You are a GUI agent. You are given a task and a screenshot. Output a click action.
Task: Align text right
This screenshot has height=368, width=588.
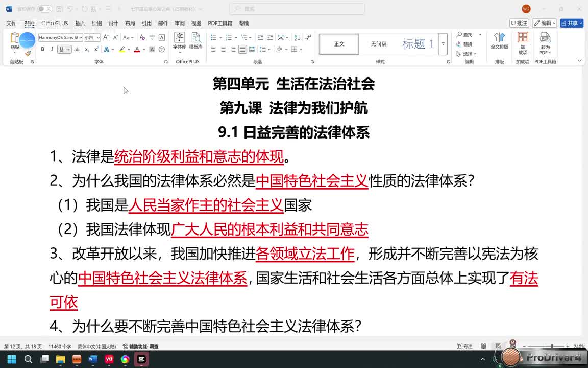[x=233, y=49]
